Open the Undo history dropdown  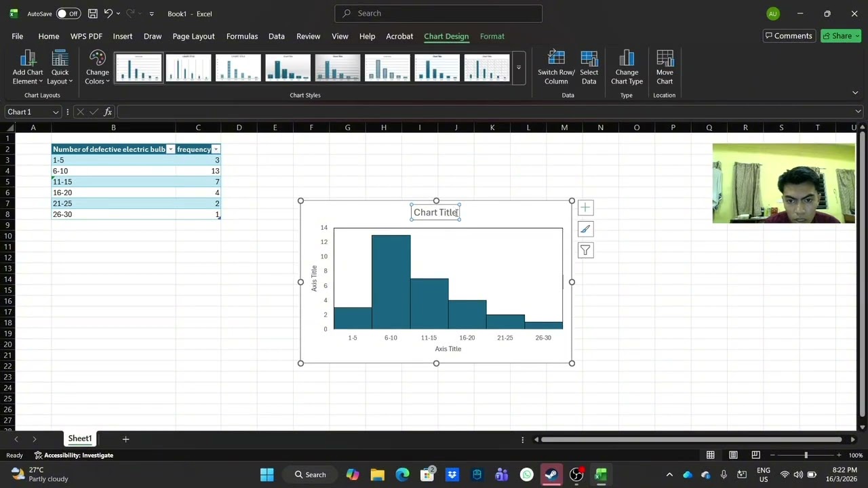(x=118, y=14)
